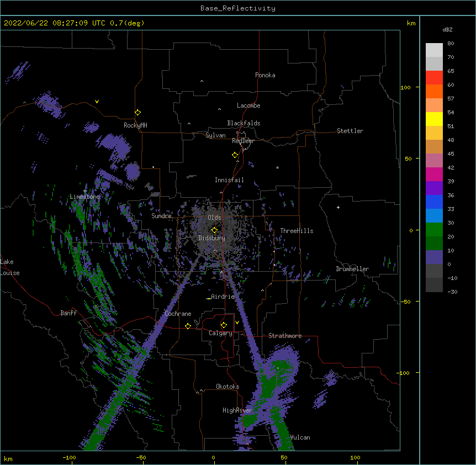
Task: Click the Strathmore city label
Action: pos(285,336)
